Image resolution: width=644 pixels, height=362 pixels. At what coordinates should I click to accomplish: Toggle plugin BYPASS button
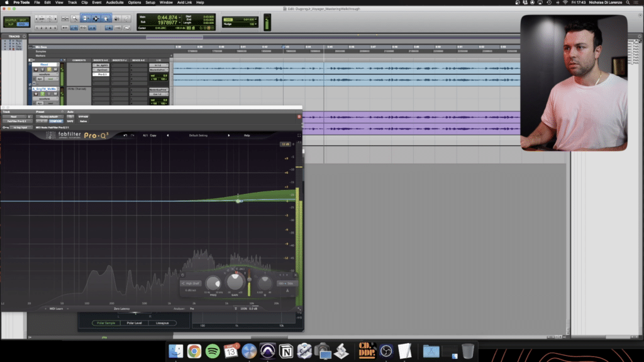tap(84, 117)
